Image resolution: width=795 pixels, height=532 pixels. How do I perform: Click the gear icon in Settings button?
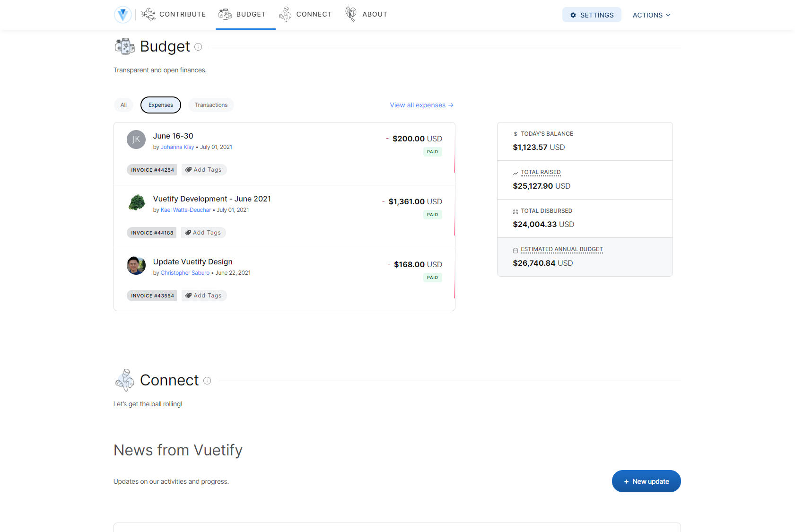point(573,15)
